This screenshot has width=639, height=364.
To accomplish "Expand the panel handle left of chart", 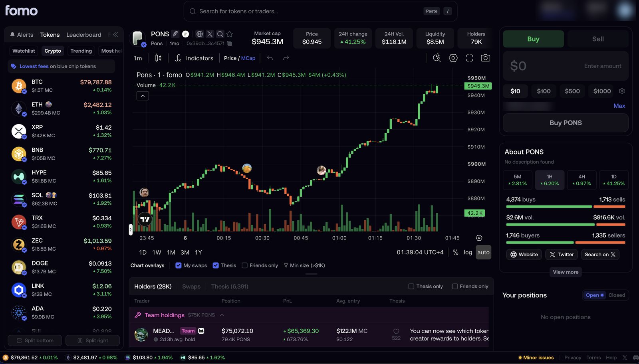I will tap(131, 229).
